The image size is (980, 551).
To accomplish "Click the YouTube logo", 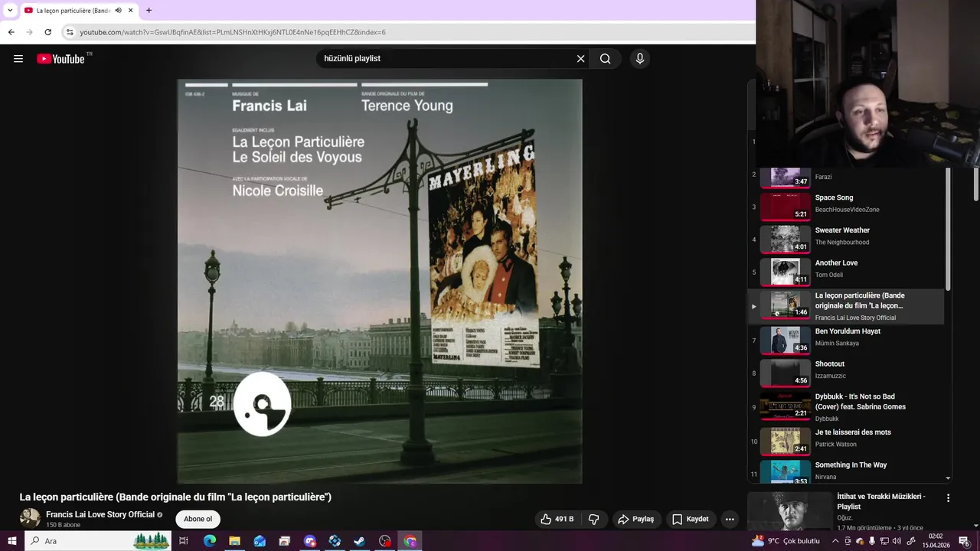I will pyautogui.click(x=60, y=59).
